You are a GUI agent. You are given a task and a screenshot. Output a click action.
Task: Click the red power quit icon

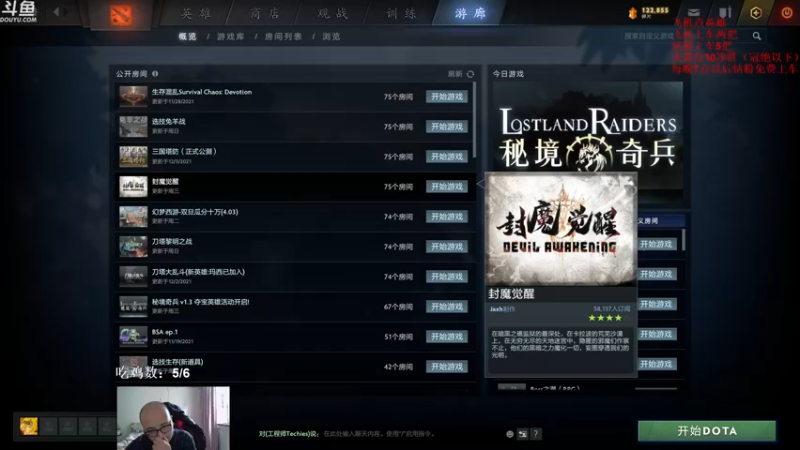tap(787, 12)
